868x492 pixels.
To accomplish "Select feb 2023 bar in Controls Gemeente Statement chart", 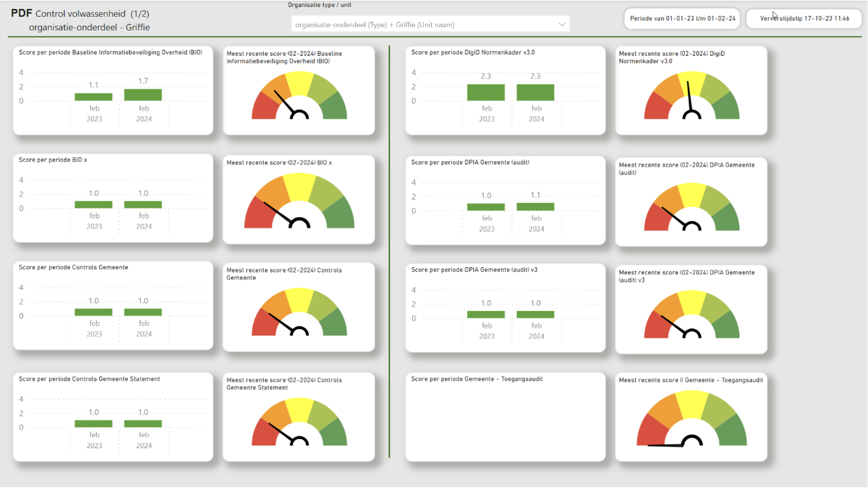I will (93, 424).
